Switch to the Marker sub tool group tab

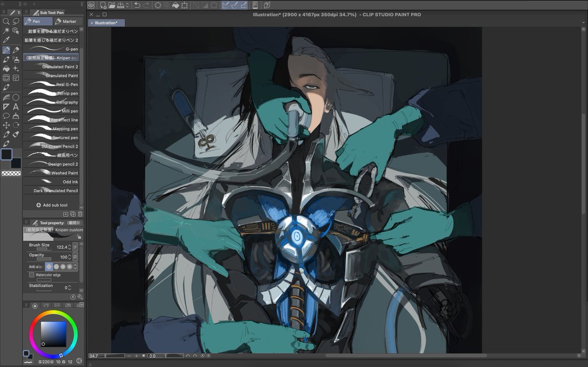[68, 21]
